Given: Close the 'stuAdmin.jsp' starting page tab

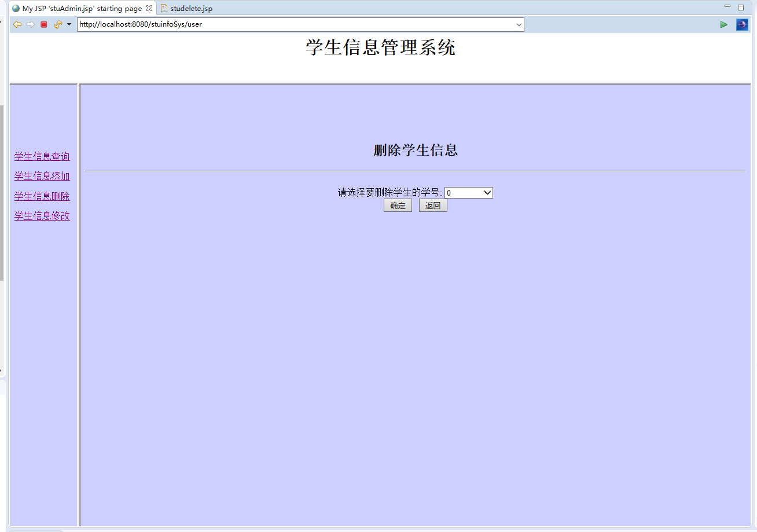Looking at the screenshot, I should [x=149, y=8].
